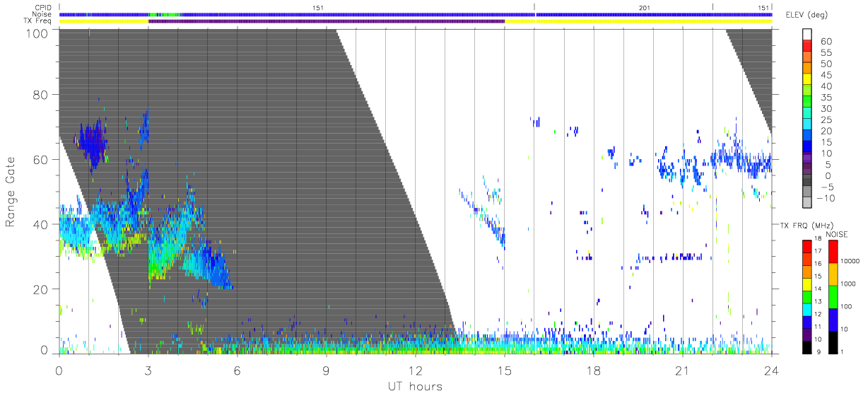Pick the red TX FRQ swatch between 17 and 18

(808, 245)
